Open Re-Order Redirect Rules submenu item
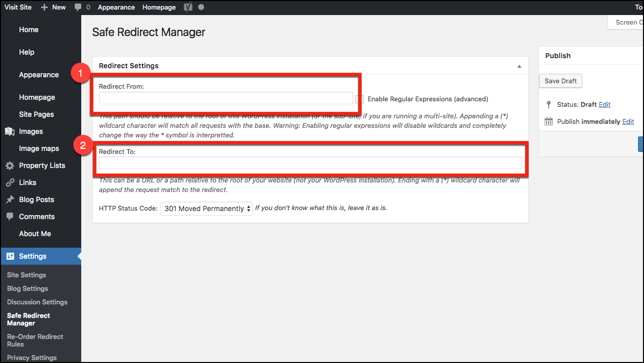Viewport: 644px width, 363px height. click(35, 340)
